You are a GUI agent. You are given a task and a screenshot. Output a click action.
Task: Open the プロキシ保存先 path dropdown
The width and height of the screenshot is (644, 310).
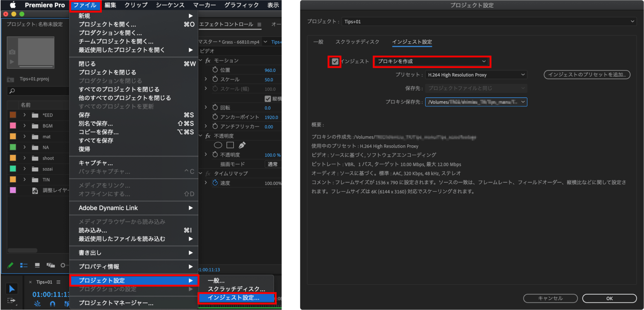(476, 102)
